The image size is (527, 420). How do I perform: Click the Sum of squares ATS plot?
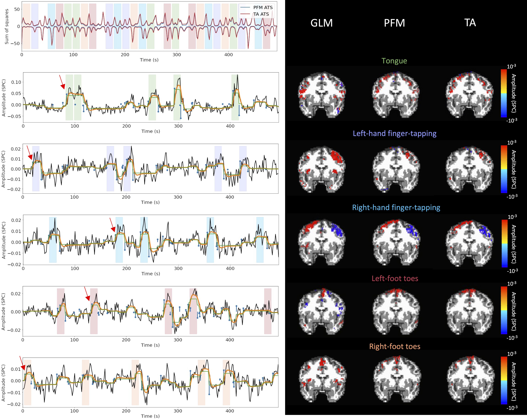coord(149,26)
